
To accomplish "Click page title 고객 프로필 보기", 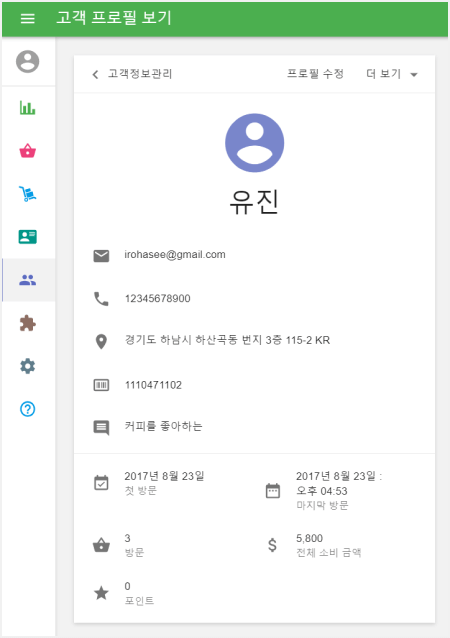I will pos(114,18).
